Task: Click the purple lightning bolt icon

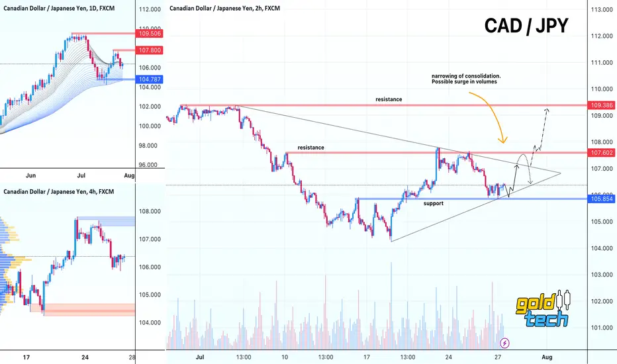Action: (504, 343)
